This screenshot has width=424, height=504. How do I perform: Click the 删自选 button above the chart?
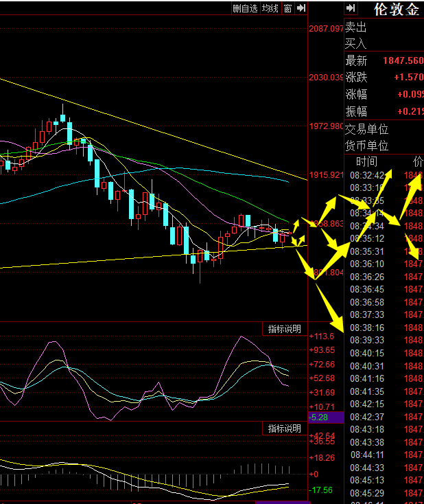(x=246, y=8)
